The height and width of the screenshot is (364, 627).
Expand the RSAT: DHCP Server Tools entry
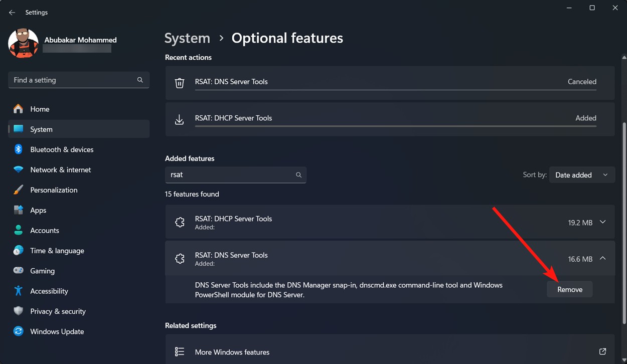tap(603, 222)
